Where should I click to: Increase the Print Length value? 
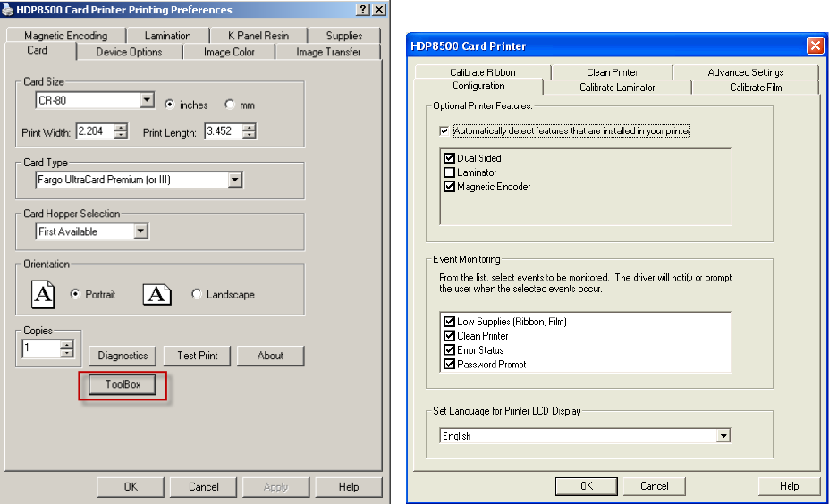(x=249, y=127)
